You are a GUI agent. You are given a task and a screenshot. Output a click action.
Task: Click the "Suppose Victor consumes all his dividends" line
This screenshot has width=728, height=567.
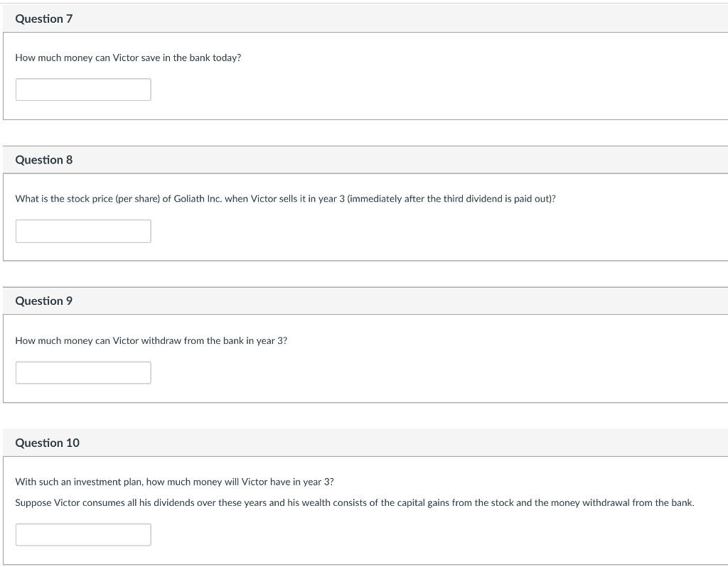click(354, 503)
